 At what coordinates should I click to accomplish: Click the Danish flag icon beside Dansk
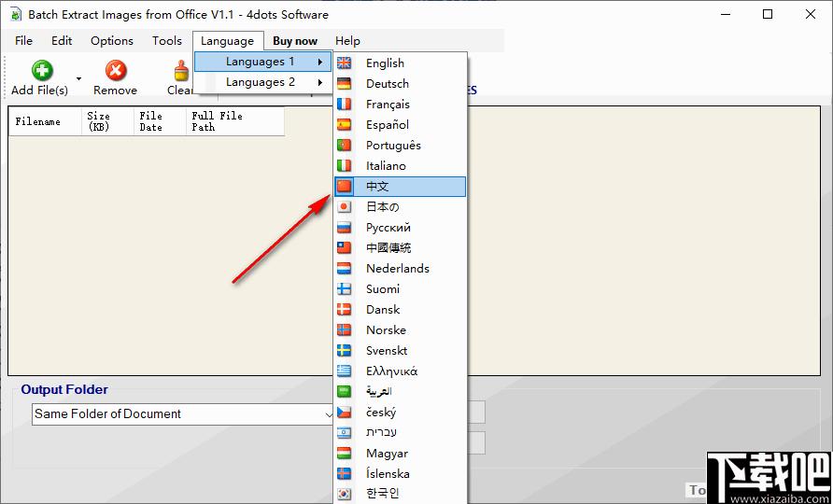(x=345, y=310)
